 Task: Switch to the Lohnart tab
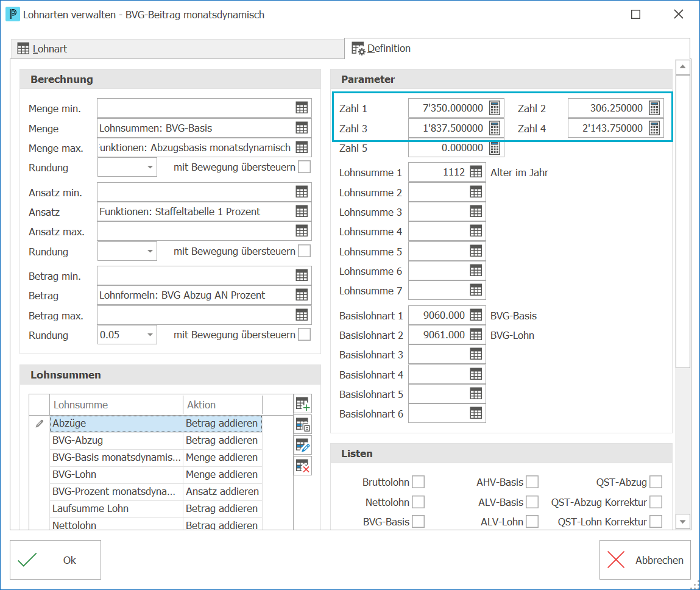177,49
